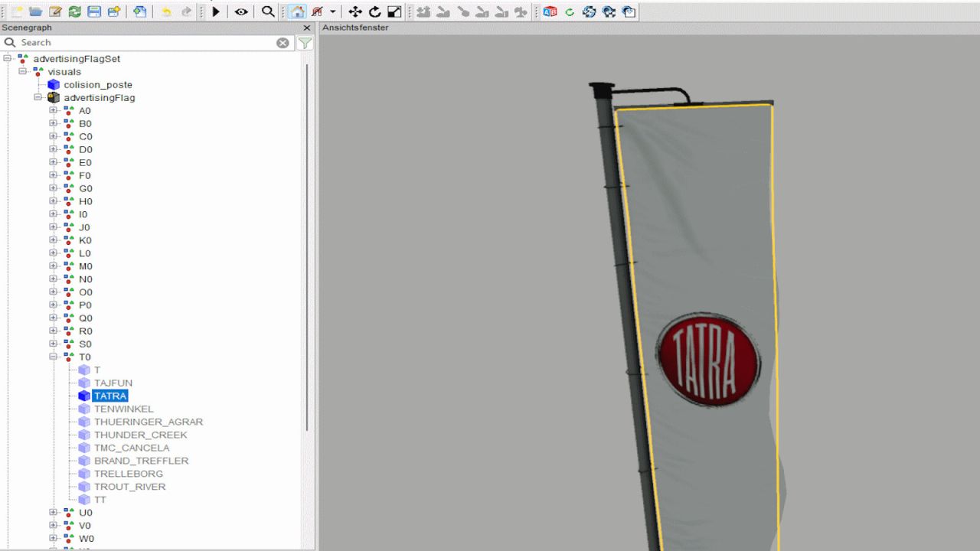Clear the Scenegraph search field

(283, 43)
